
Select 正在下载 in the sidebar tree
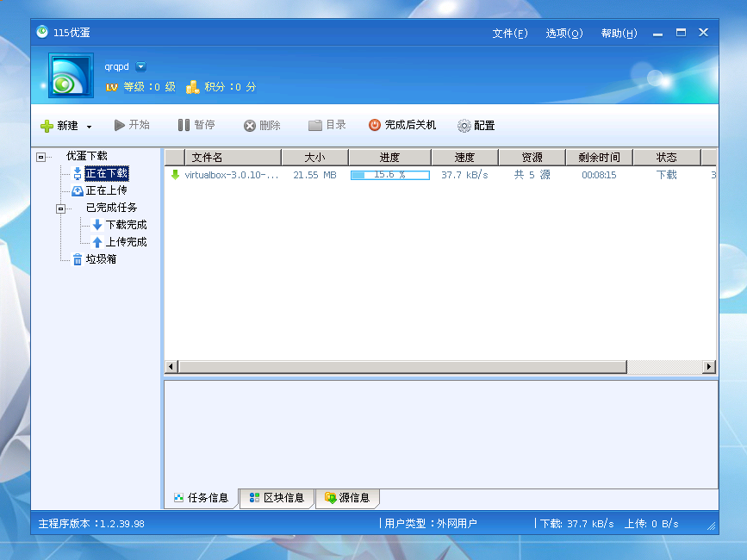click(x=107, y=173)
